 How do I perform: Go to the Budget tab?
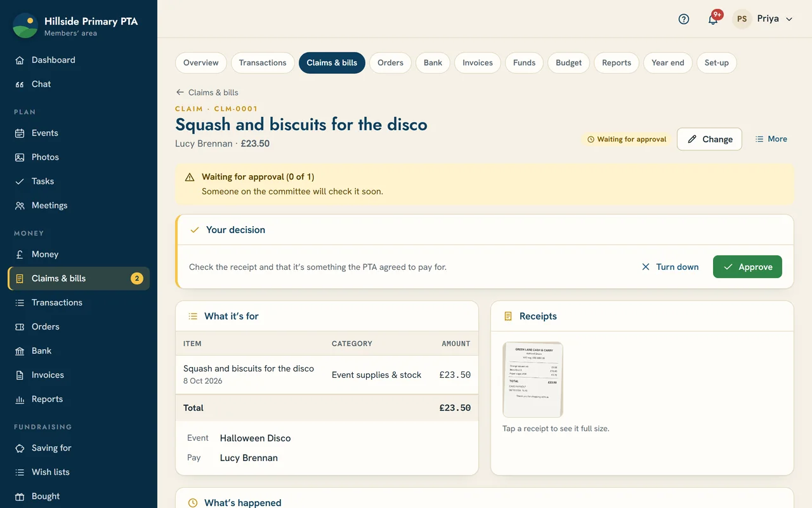pos(569,63)
